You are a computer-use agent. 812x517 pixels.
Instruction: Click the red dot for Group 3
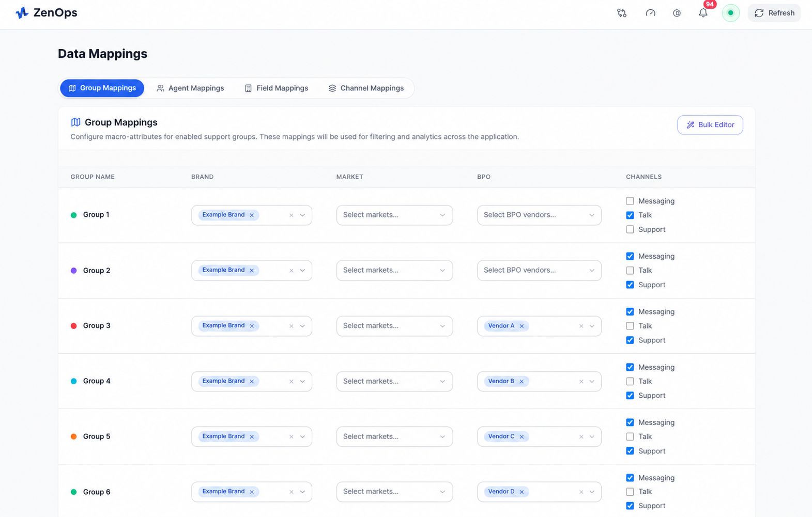pyautogui.click(x=73, y=326)
